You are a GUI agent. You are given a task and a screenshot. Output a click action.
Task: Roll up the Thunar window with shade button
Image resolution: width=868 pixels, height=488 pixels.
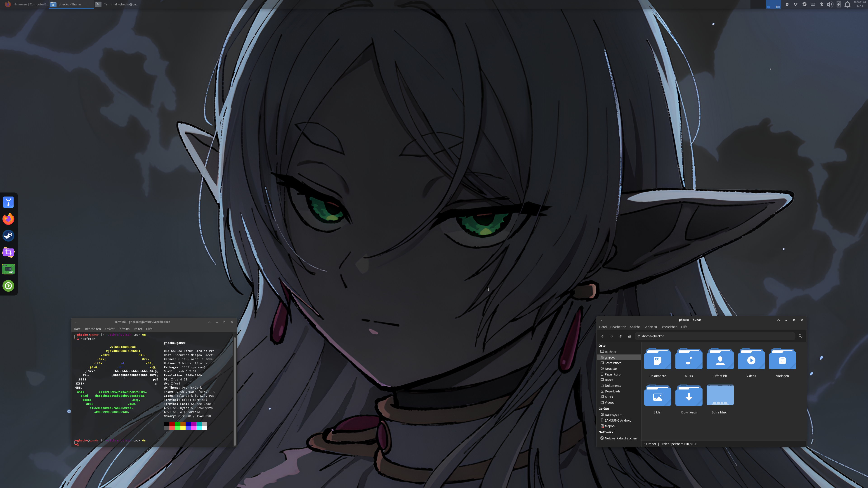click(x=778, y=320)
